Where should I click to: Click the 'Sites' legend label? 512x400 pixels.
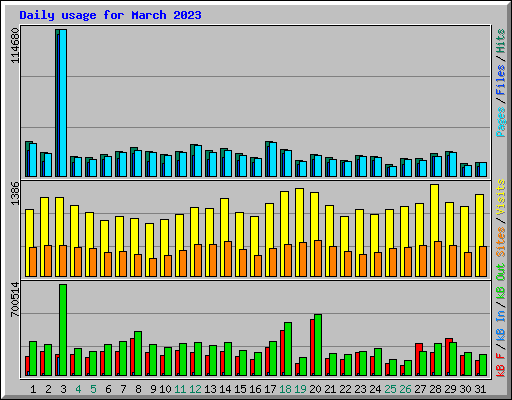point(501,242)
